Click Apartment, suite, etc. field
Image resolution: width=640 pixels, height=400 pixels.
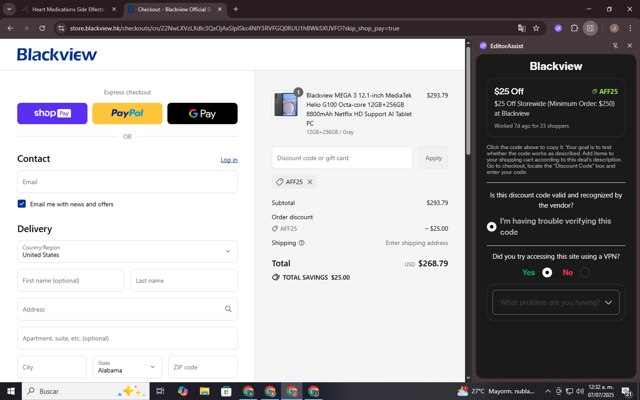click(x=127, y=338)
